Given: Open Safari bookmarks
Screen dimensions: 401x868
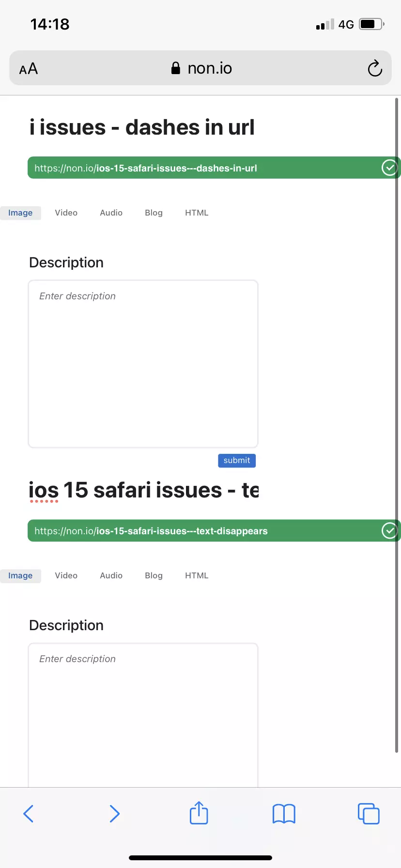Looking at the screenshot, I should pyautogui.click(x=284, y=814).
